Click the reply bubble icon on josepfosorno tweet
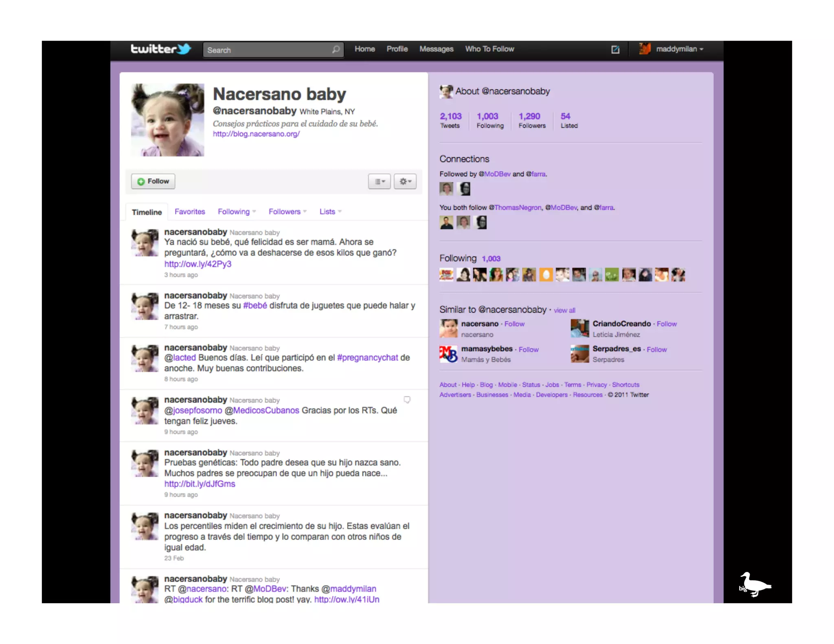This screenshot has height=644, width=834. 407,400
